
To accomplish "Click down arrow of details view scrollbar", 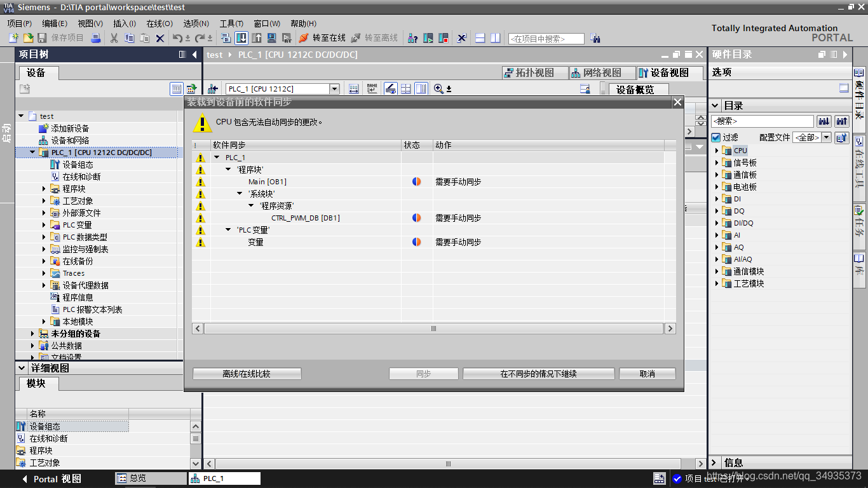I will [196, 463].
